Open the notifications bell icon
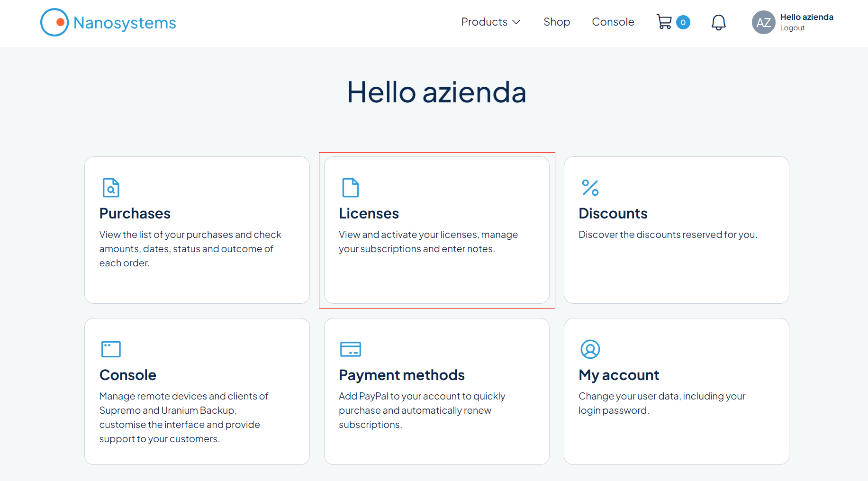Image resolution: width=868 pixels, height=481 pixels. [x=718, y=22]
